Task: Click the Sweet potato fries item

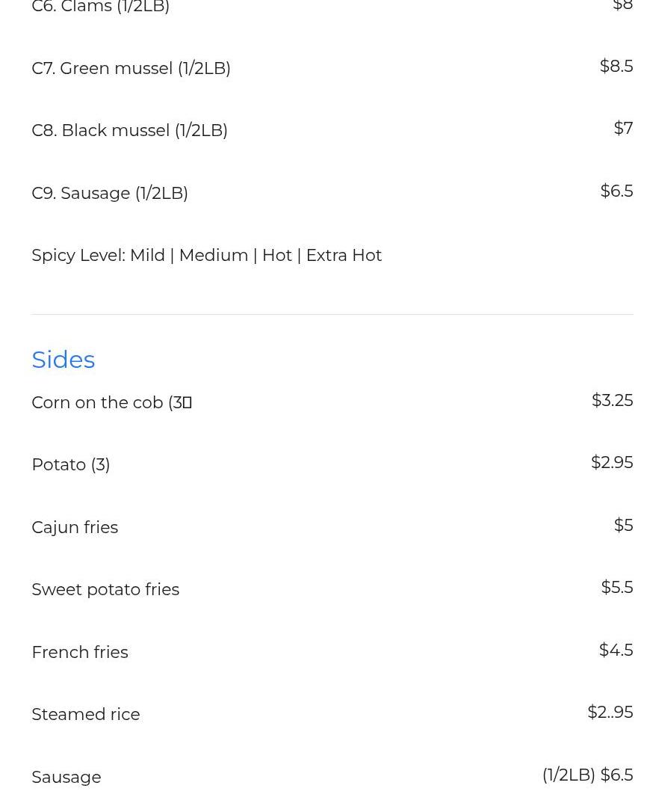Action: point(105,589)
